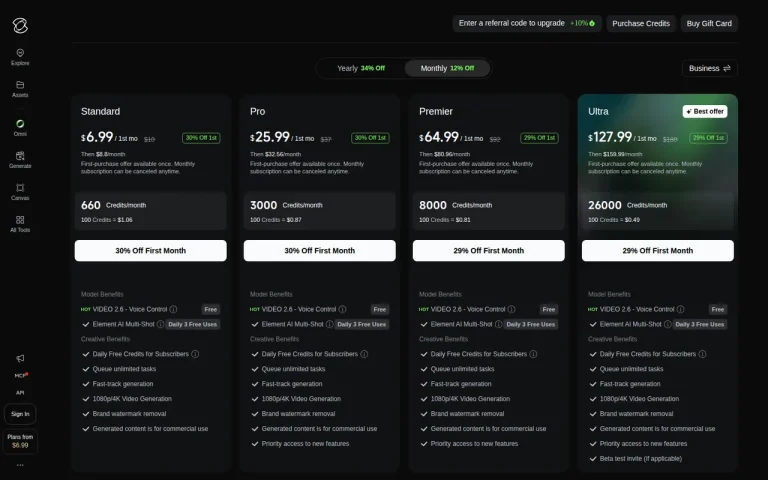The width and height of the screenshot is (768, 480).
Task: Open the API sidebar item
Action: tap(20, 393)
